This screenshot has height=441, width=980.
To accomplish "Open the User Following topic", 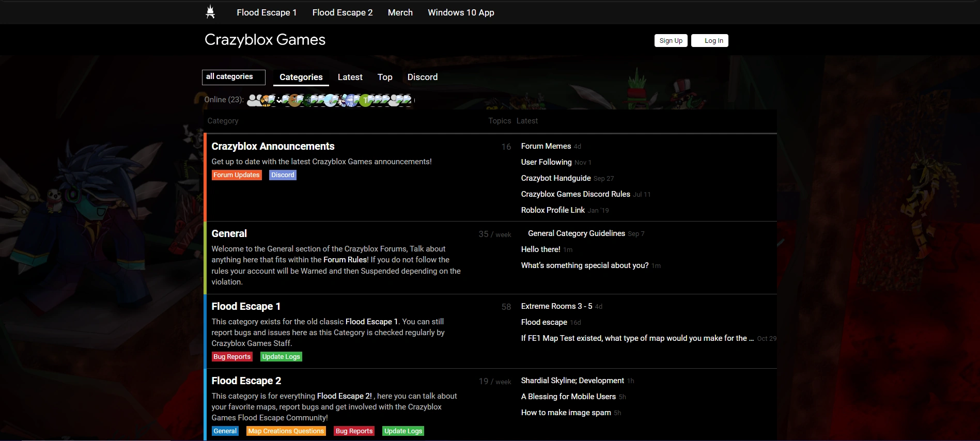I will point(546,162).
